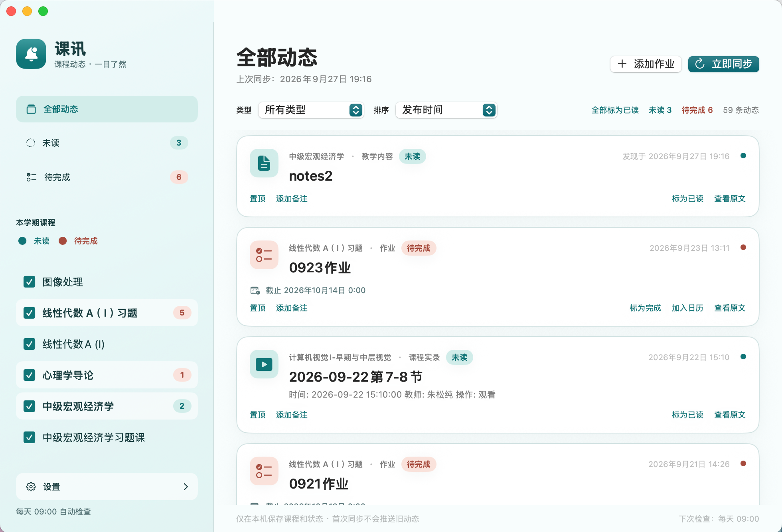Open the 发布时间 sort dropdown

coord(446,110)
